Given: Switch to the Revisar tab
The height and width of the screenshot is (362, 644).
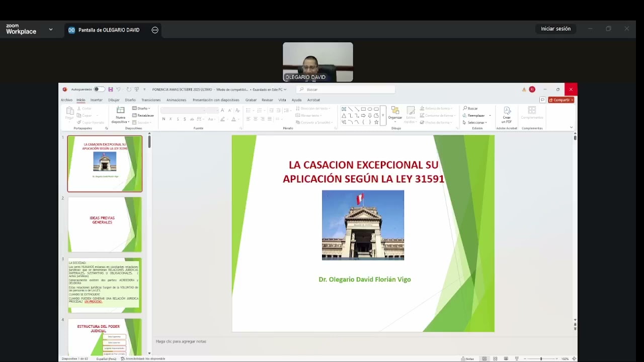Looking at the screenshot, I should [267, 100].
